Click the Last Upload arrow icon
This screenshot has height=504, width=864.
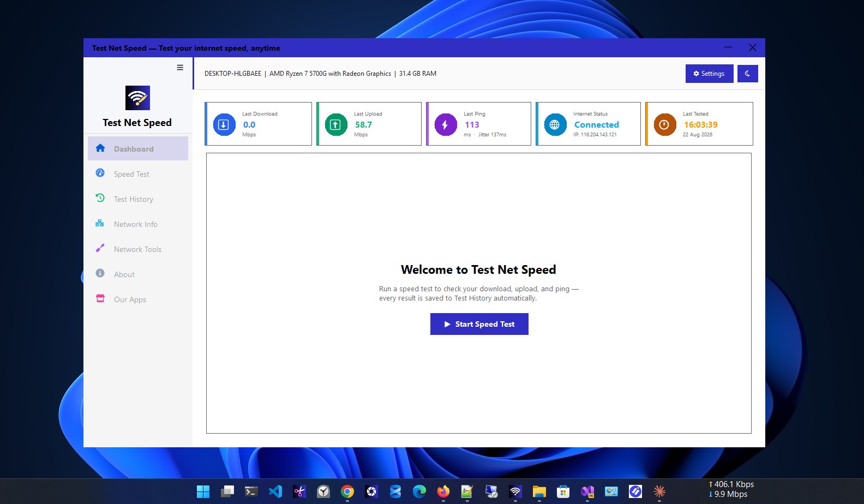pos(336,125)
